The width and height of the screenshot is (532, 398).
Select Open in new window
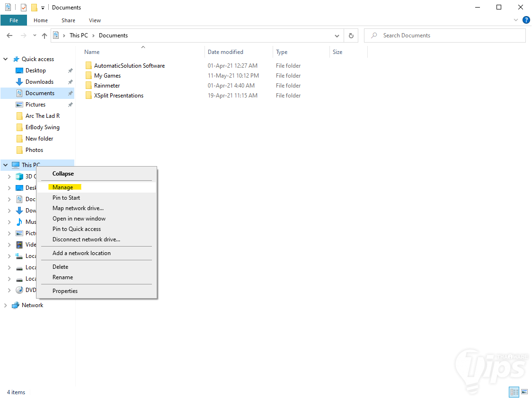pyautogui.click(x=97, y=219)
